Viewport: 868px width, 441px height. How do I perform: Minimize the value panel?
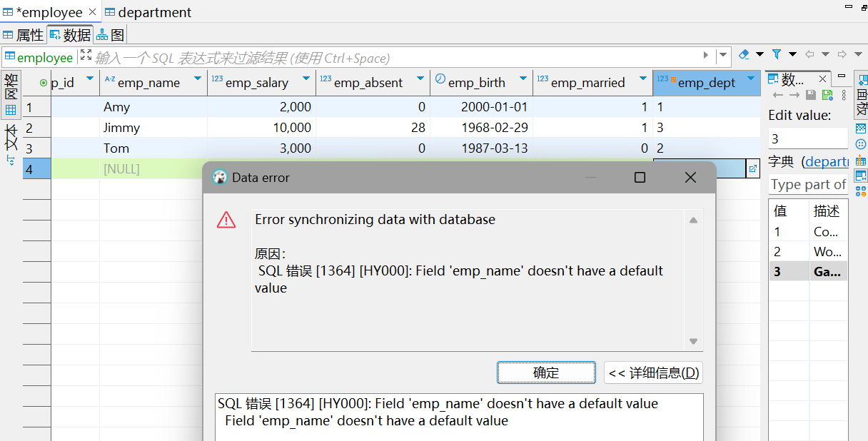click(x=842, y=76)
